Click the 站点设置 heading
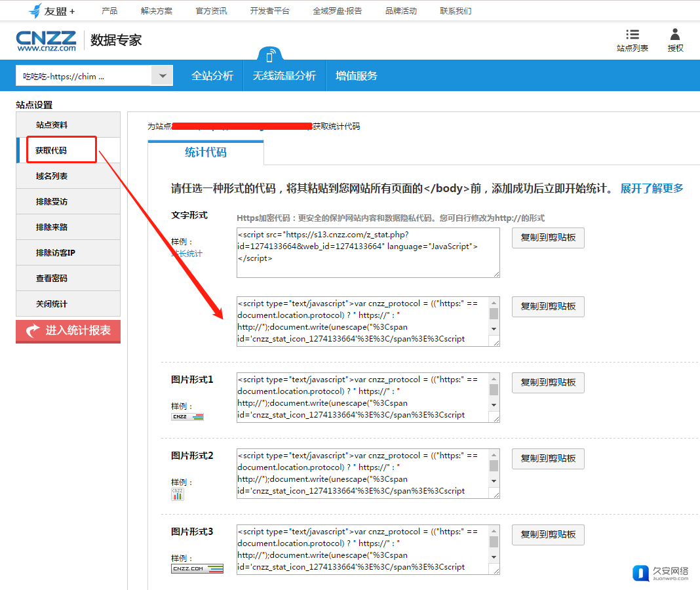The image size is (700, 590). tap(34, 105)
